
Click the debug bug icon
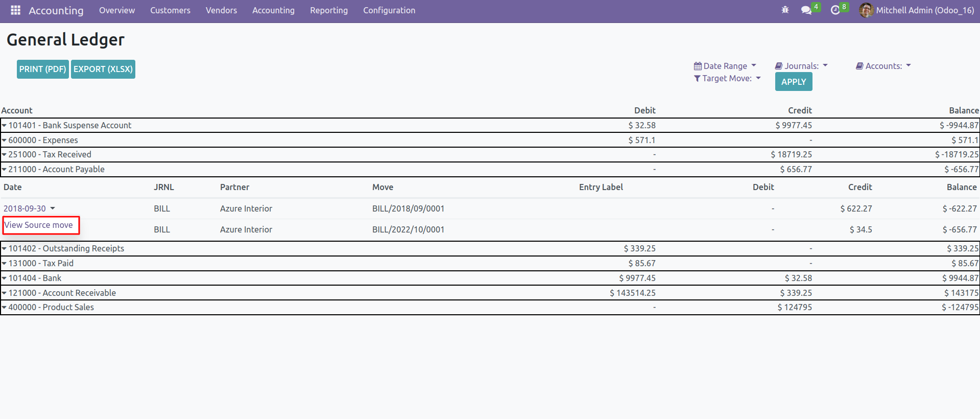785,10
